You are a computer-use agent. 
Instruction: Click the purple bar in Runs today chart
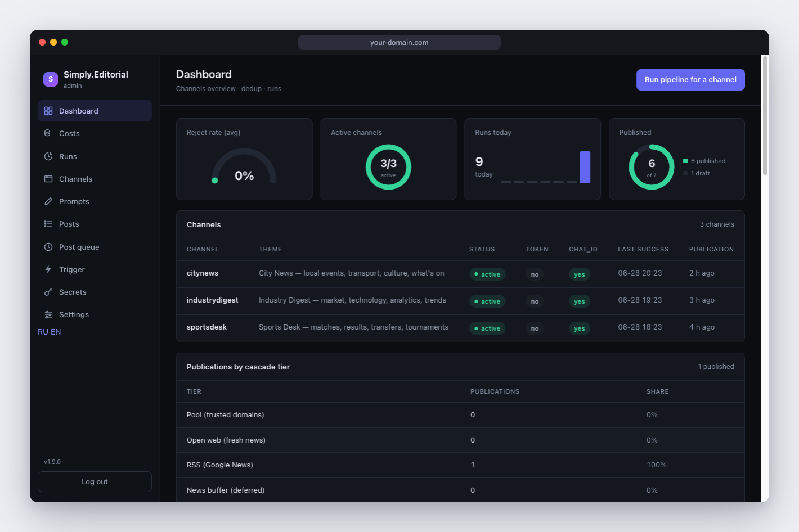point(585,167)
